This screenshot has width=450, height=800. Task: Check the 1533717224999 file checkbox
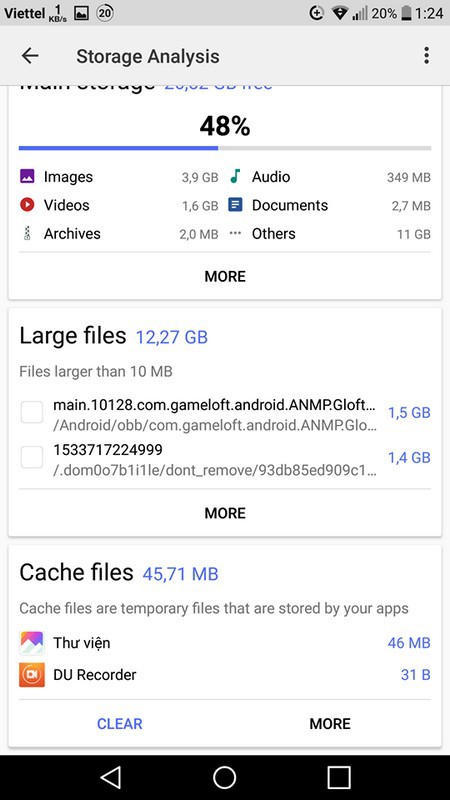[32, 457]
